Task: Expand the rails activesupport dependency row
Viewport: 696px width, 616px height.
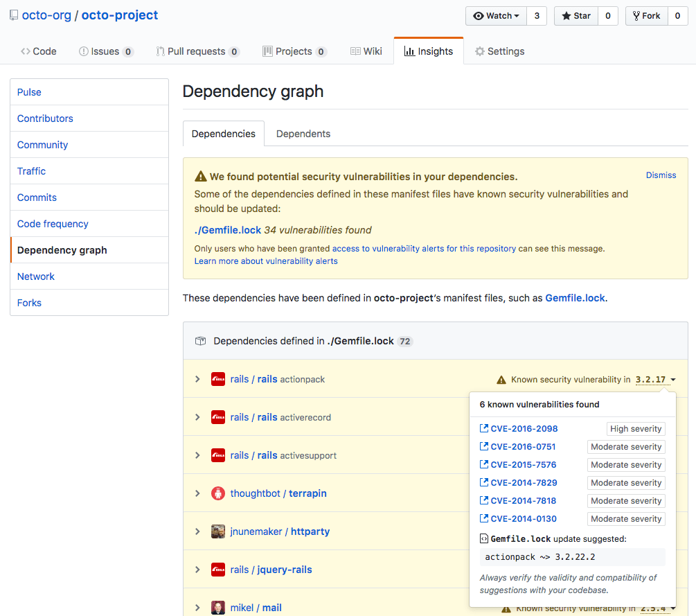Action: click(x=197, y=456)
